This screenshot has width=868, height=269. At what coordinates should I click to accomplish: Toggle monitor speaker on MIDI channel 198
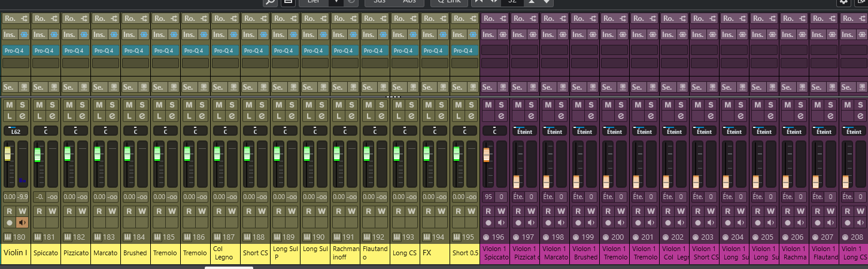click(562, 222)
